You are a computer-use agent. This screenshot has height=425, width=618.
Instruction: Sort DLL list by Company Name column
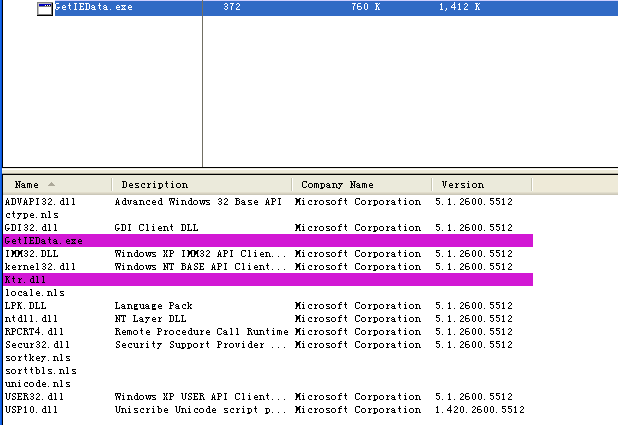point(362,185)
